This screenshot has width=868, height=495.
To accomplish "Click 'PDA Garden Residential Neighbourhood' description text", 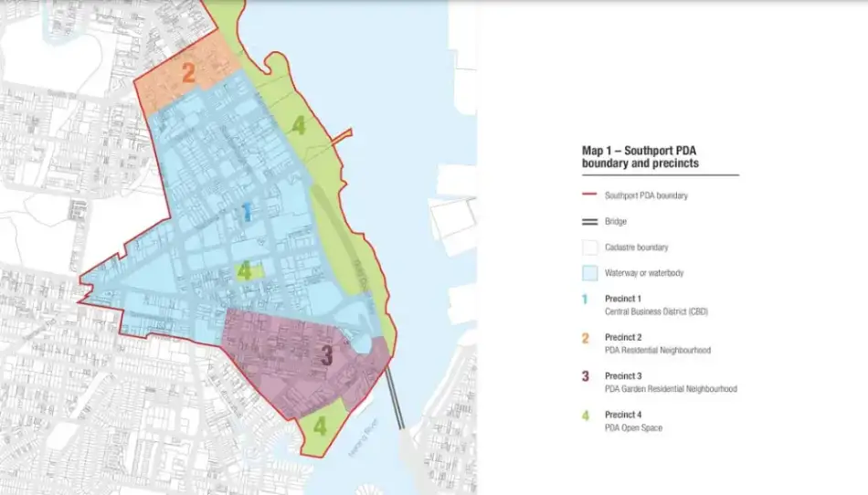I will pos(671,389).
